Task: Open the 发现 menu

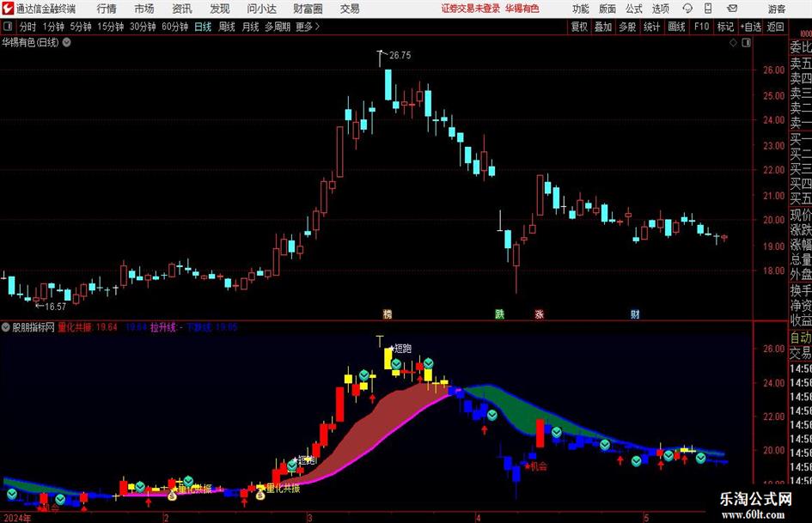Action: pos(220,9)
